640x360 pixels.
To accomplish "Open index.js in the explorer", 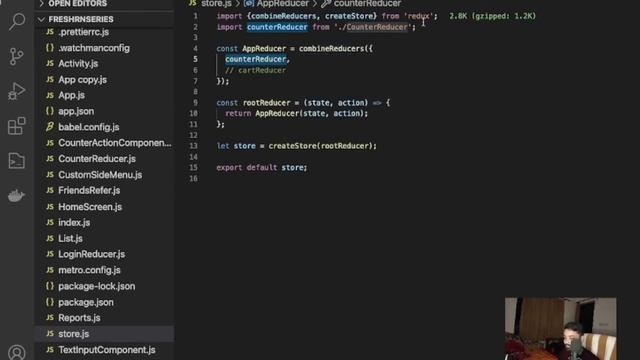I will click(x=104, y=222).
